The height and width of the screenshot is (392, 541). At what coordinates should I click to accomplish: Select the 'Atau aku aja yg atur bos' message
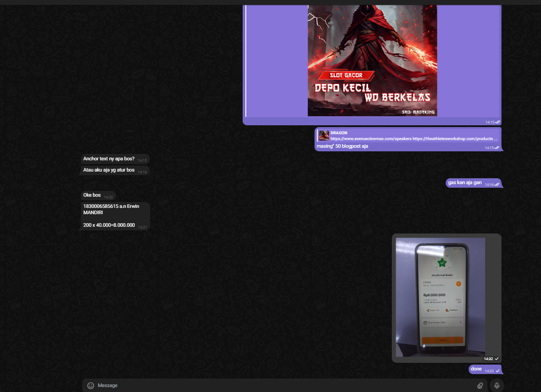[109, 170]
